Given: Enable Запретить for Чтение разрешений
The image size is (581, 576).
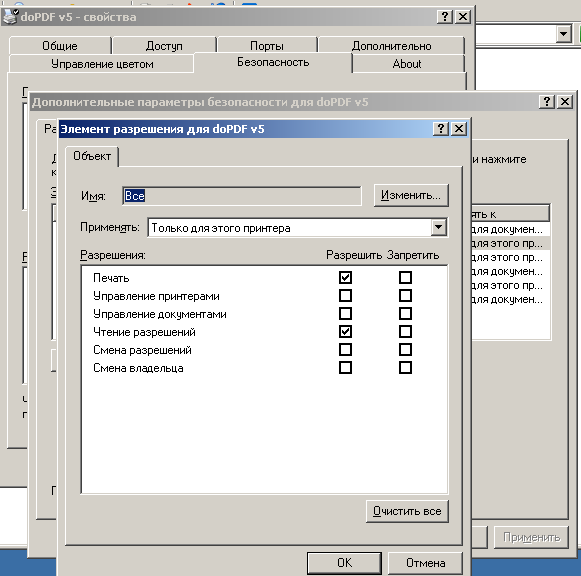Looking at the screenshot, I should [x=405, y=332].
